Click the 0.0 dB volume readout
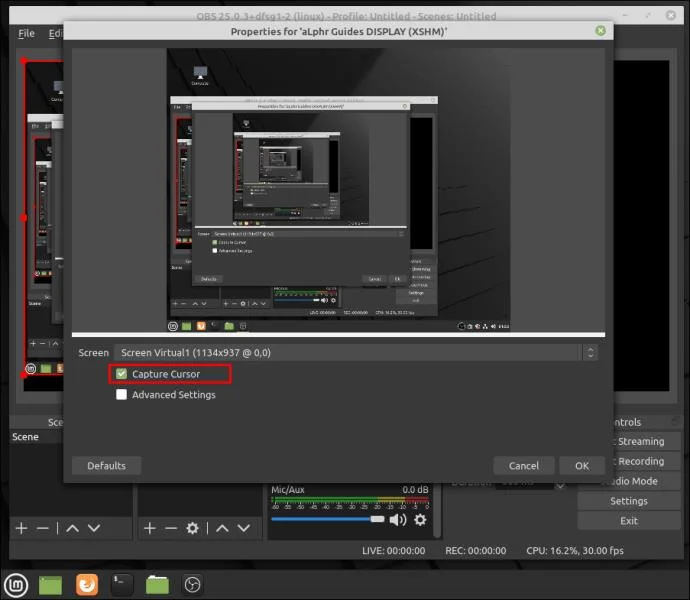690x600 pixels. 415,490
